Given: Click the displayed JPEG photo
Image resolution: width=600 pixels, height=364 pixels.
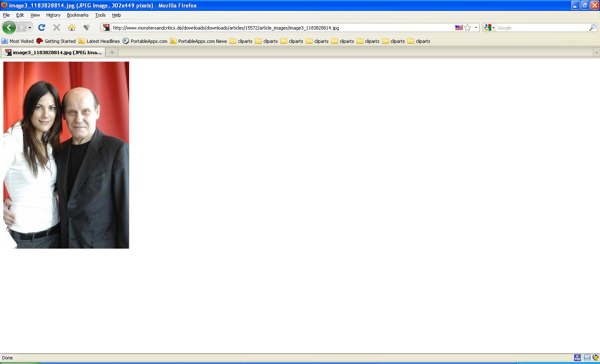Looking at the screenshot, I should click(66, 155).
